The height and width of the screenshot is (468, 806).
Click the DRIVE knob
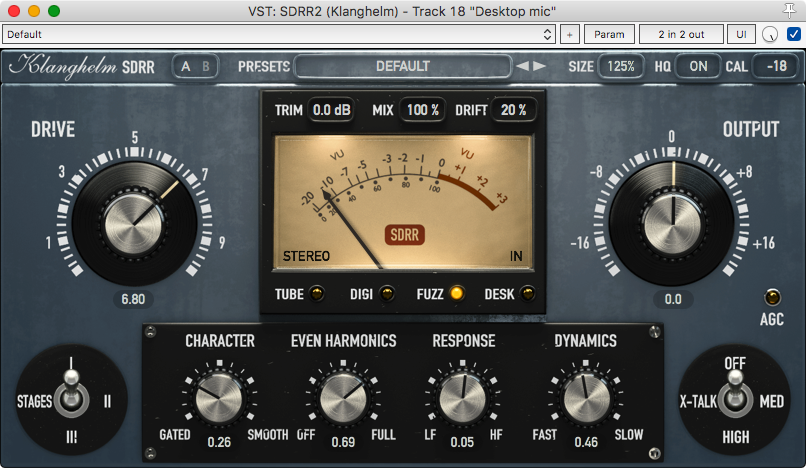134,224
